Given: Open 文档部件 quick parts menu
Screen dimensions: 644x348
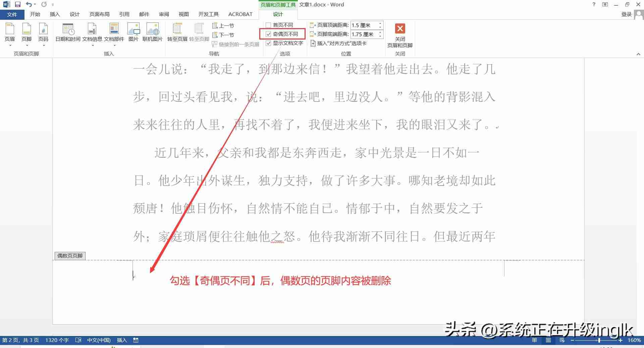Looking at the screenshot, I should pos(114,34).
